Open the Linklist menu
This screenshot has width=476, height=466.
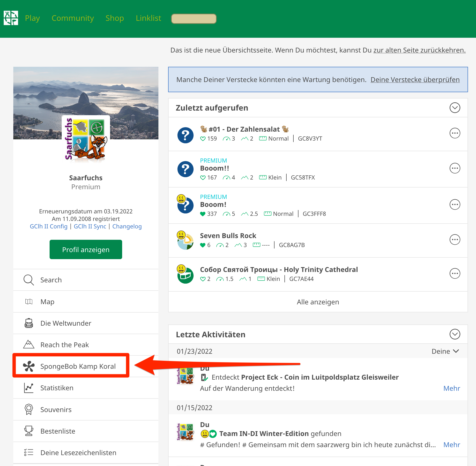[x=148, y=18]
